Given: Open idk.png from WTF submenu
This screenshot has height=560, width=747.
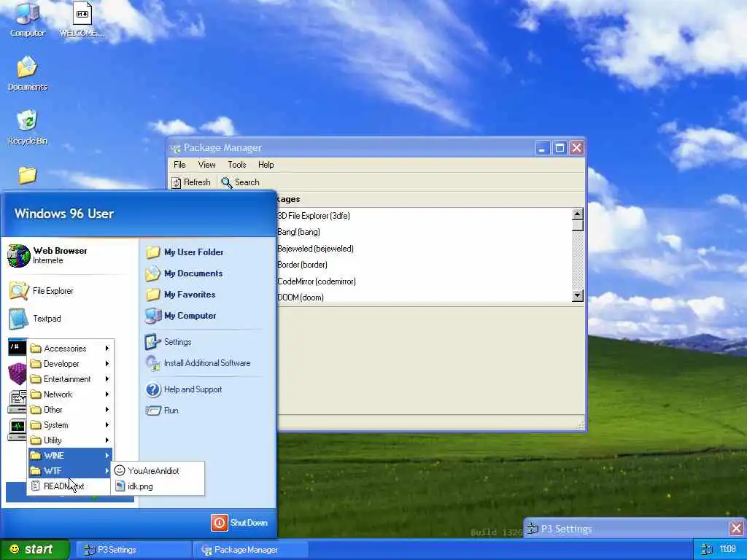Looking at the screenshot, I should [158, 486].
